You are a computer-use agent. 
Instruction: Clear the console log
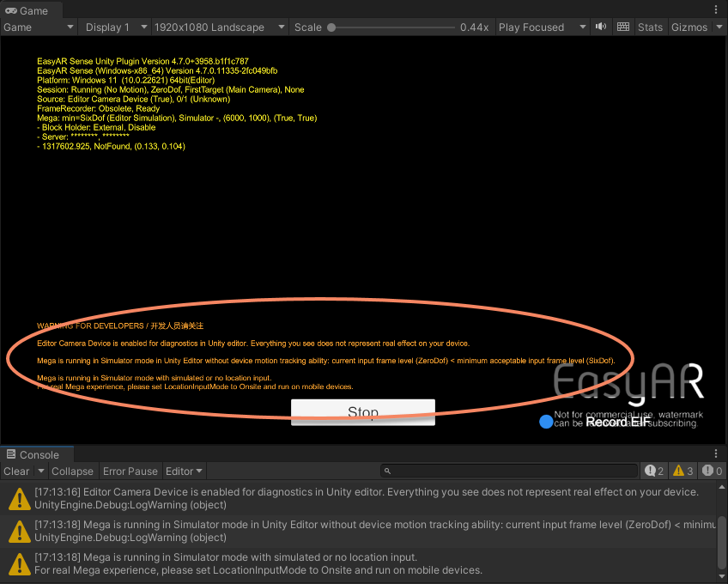(x=16, y=471)
